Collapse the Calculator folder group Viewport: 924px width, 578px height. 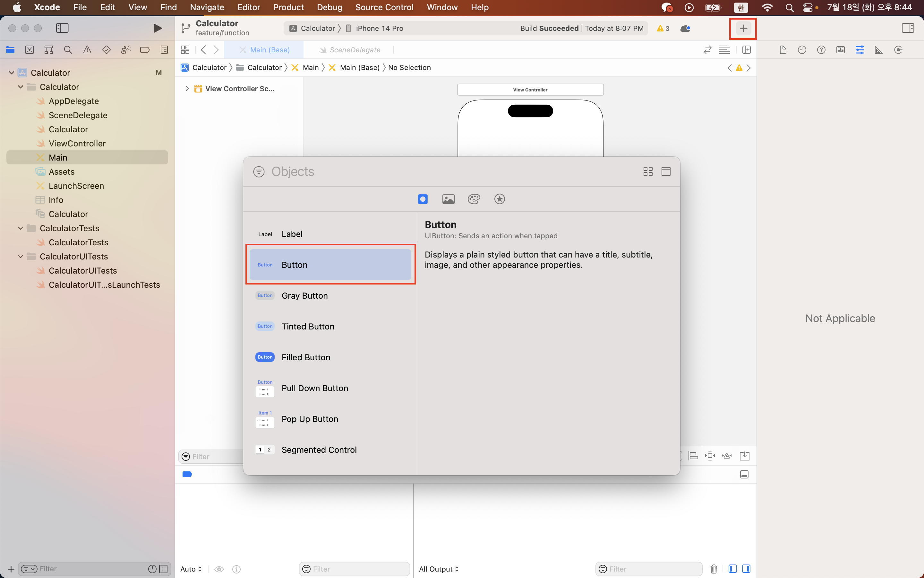pyautogui.click(x=21, y=87)
